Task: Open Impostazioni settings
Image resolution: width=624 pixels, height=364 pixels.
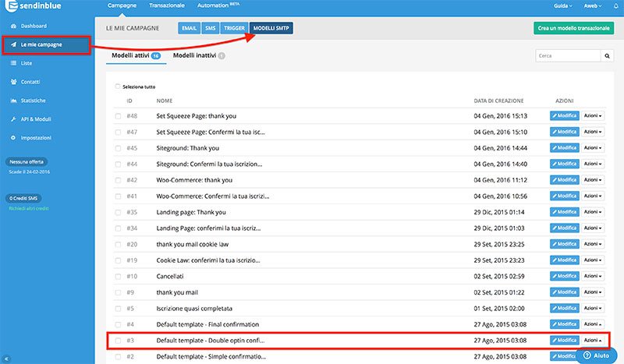Action: pyautogui.click(x=36, y=138)
